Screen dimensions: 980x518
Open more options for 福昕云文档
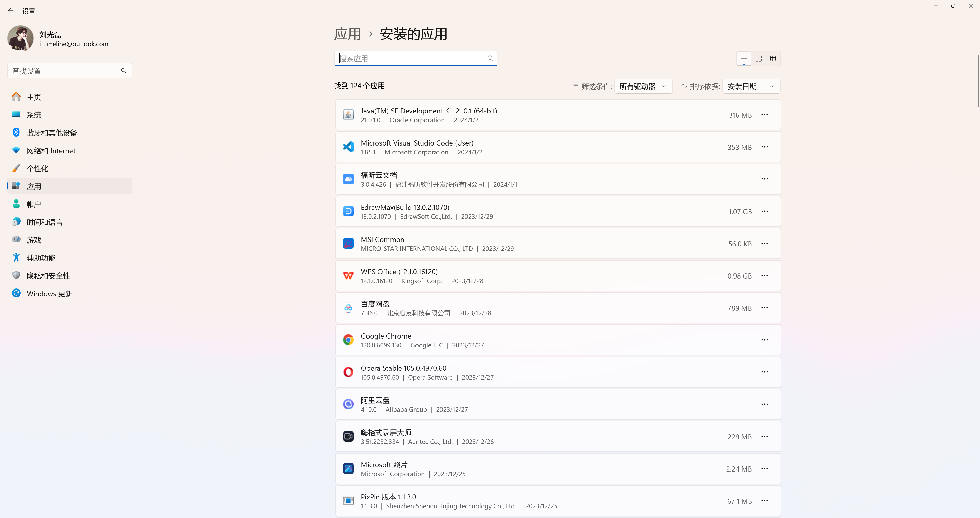(764, 179)
